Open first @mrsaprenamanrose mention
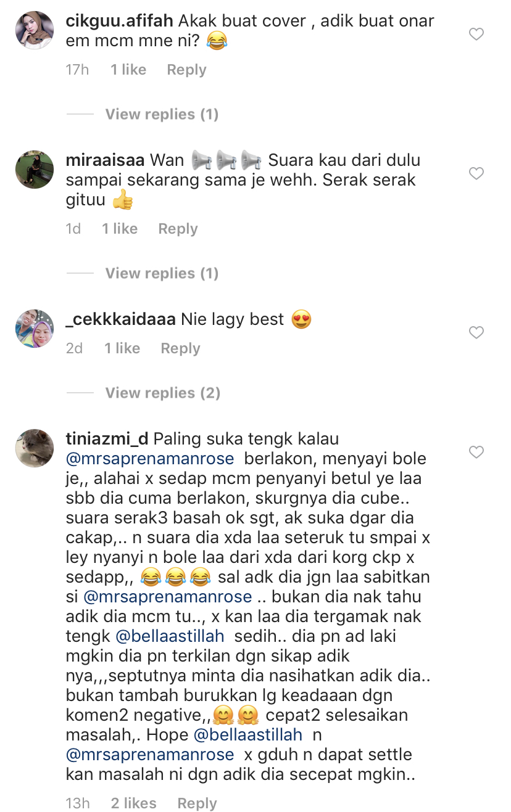Screen dimensions: 511x812 click(x=150, y=459)
